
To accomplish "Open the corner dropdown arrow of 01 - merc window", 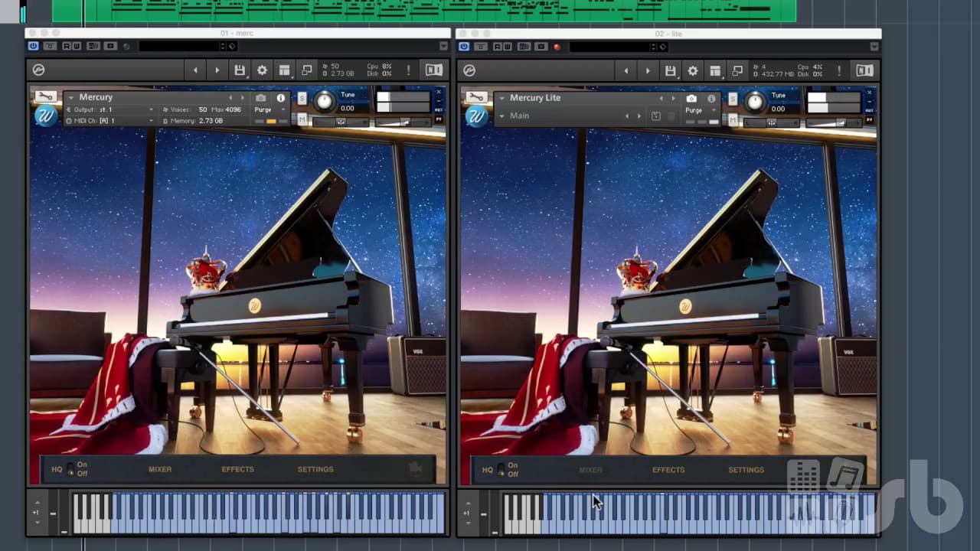I will [x=443, y=46].
